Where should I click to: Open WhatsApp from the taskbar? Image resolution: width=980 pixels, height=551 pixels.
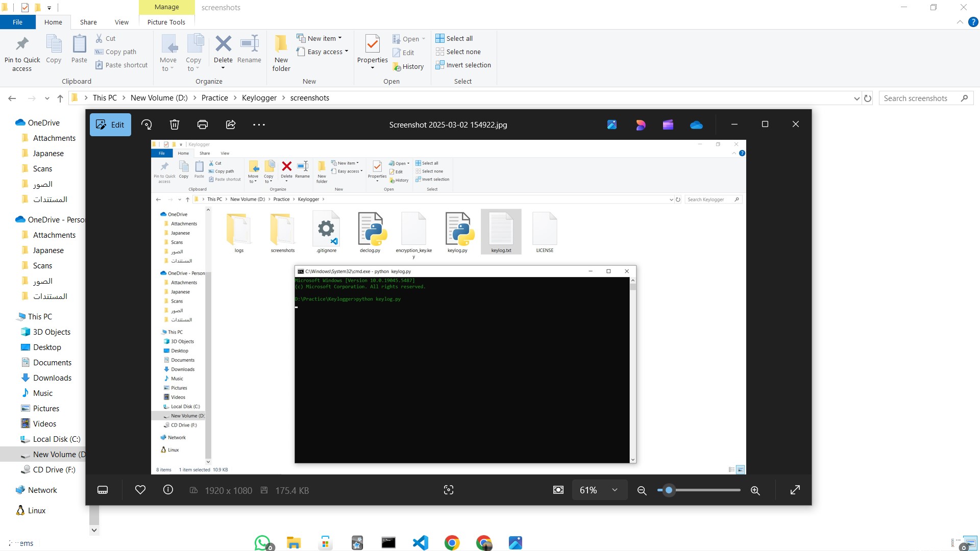tap(263, 542)
